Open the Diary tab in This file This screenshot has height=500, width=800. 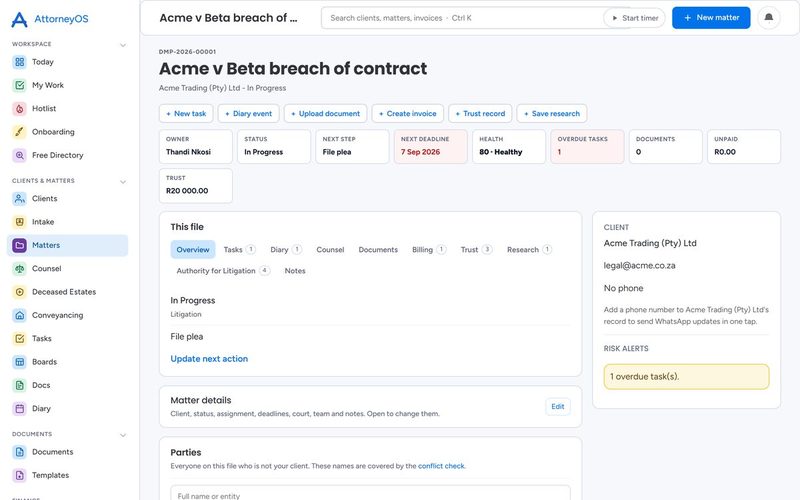coord(286,249)
